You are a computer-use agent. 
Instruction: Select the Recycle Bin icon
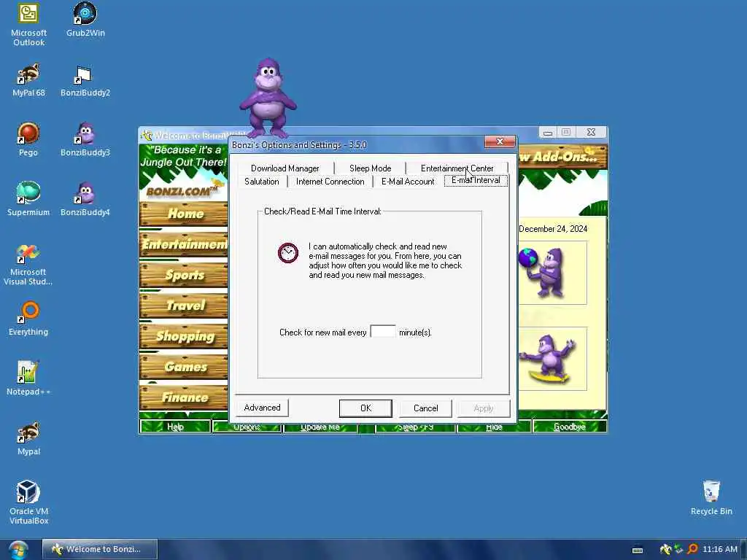pyautogui.click(x=711, y=497)
